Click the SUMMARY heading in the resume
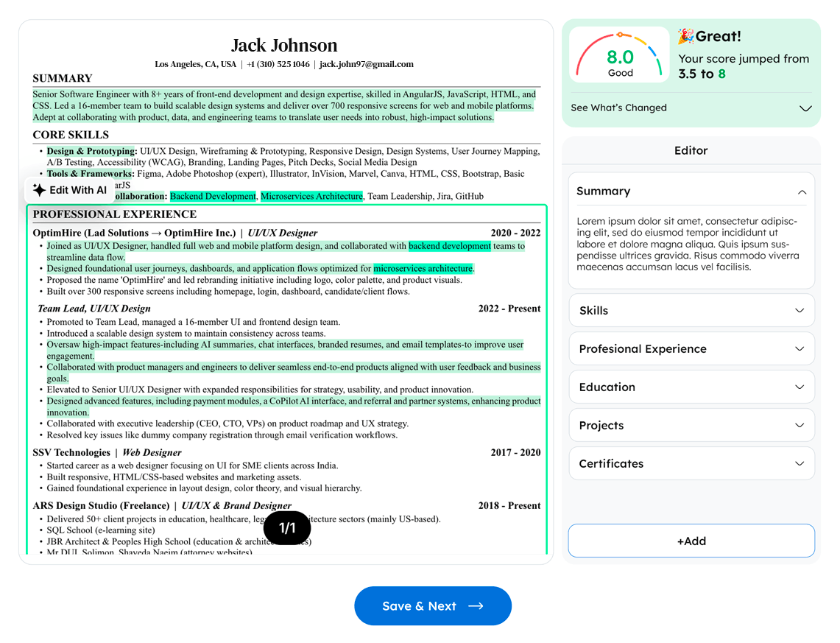The image size is (840, 643). click(x=62, y=78)
